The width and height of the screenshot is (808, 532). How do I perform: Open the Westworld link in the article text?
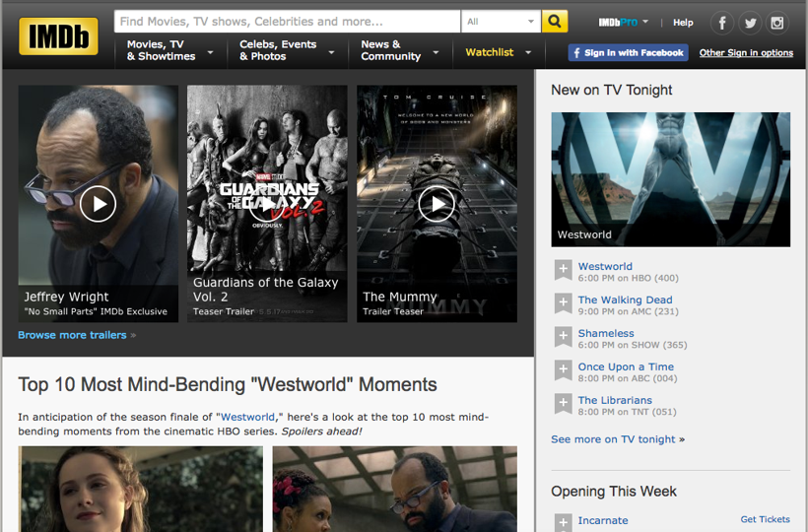pyautogui.click(x=248, y=417)
